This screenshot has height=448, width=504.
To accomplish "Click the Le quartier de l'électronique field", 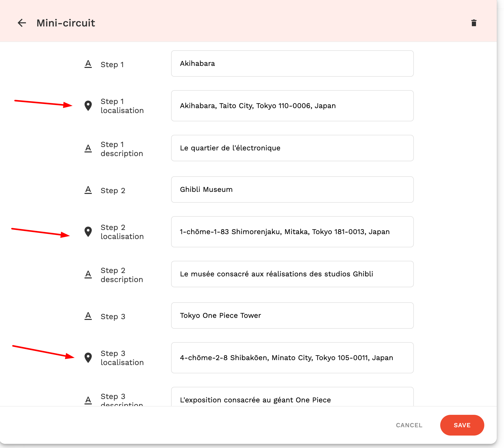I will [292, 148].
